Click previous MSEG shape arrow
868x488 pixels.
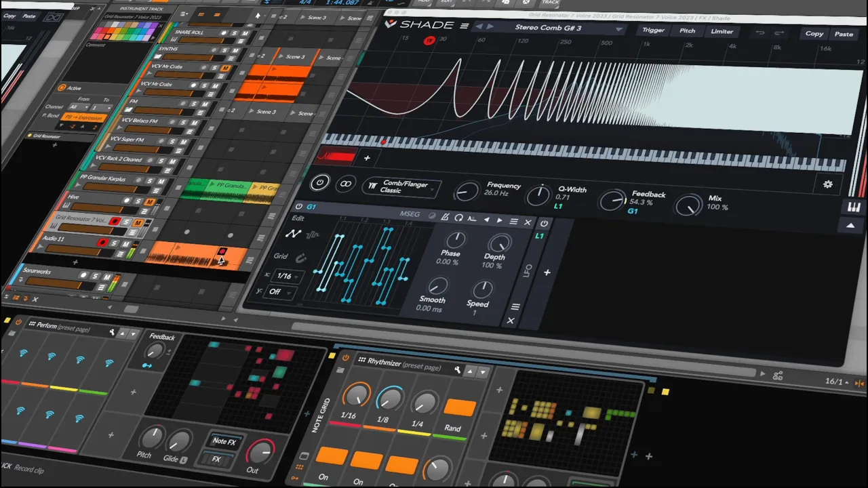click(x=486, y=220)
